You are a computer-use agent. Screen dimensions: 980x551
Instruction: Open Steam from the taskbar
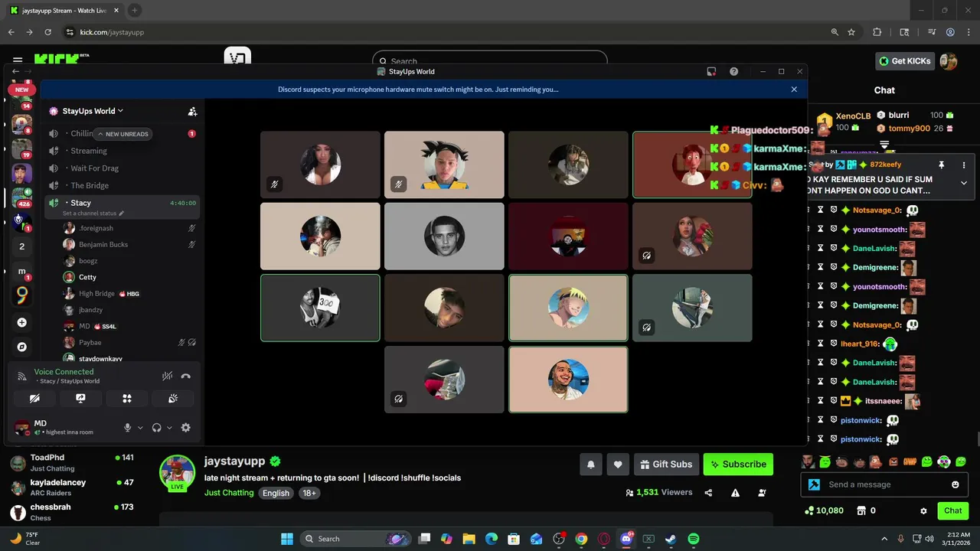tap(671, 539)
